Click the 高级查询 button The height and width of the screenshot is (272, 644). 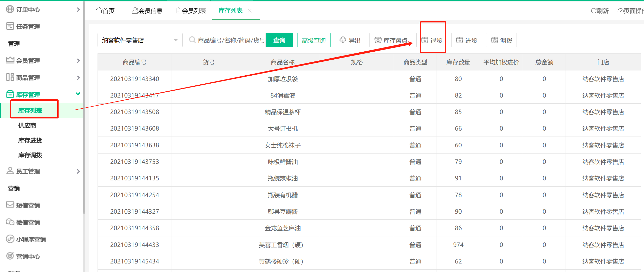(313, 40)
